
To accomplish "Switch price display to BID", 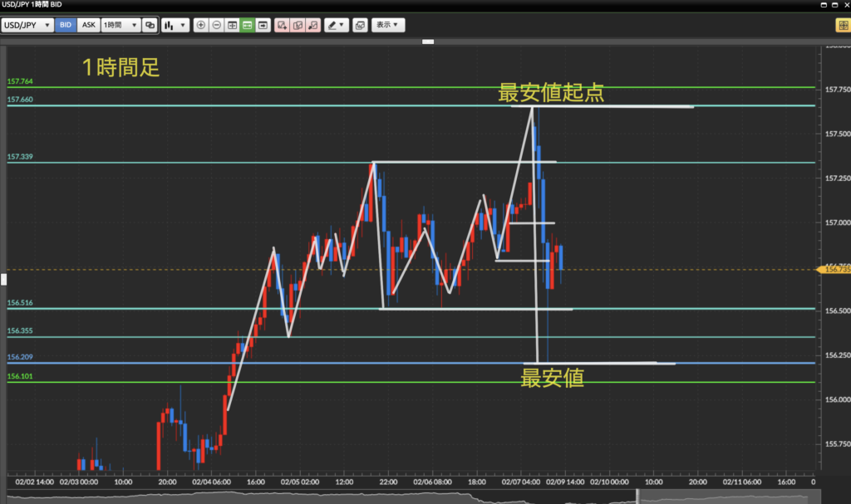I will coord(66,26).
